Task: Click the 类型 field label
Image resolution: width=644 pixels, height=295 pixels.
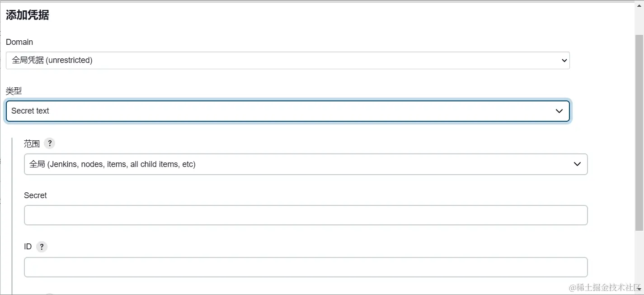Action: tap(14, 91)
